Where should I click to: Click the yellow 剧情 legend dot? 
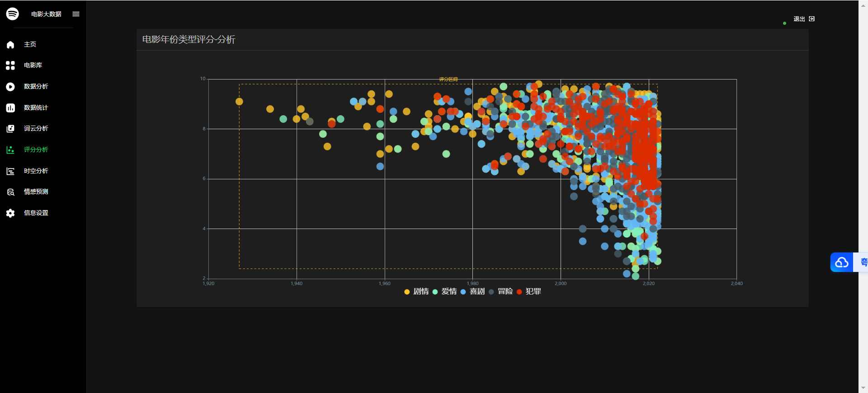[x=407, y=292]
